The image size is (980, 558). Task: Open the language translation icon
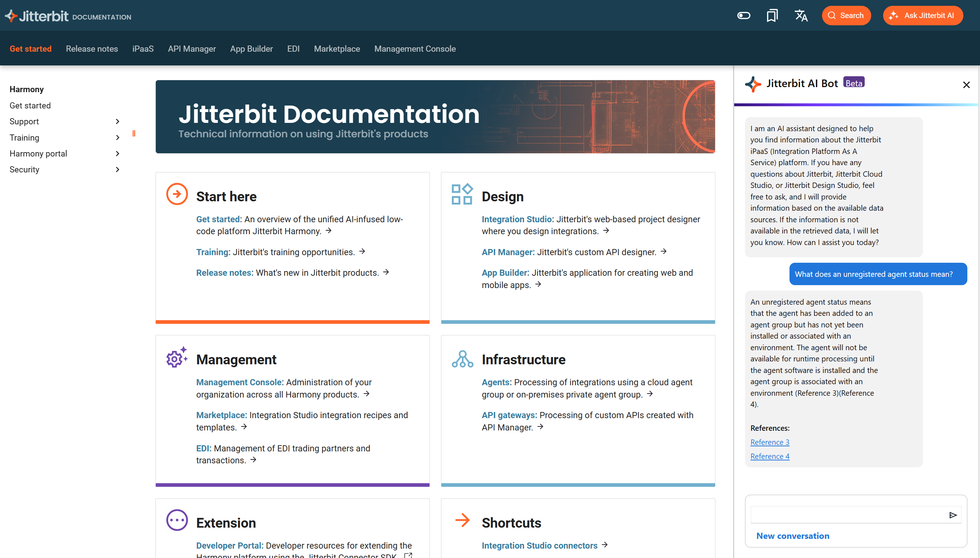[x=801, y=16]
